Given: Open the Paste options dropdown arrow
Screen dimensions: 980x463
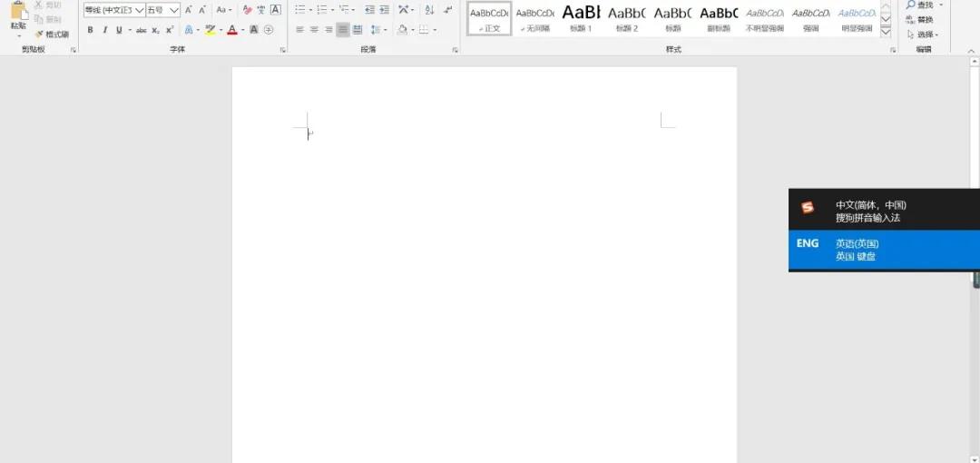Looking at the screenshot, I should point(19,35).
